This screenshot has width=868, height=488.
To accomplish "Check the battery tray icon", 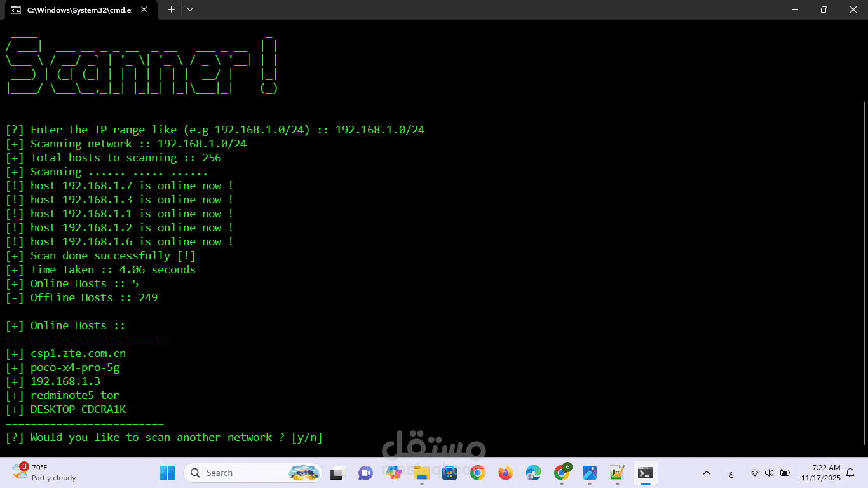I will coord(785,473).
